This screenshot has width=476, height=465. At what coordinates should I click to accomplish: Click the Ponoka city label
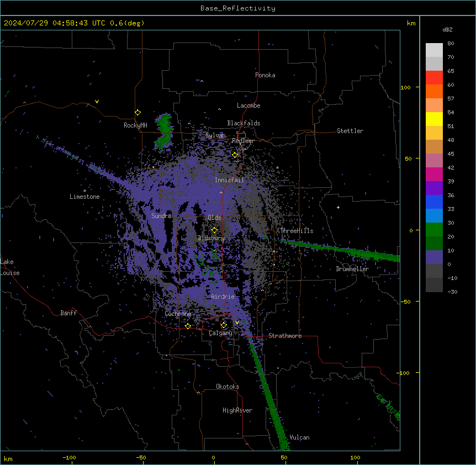point(265,75)
